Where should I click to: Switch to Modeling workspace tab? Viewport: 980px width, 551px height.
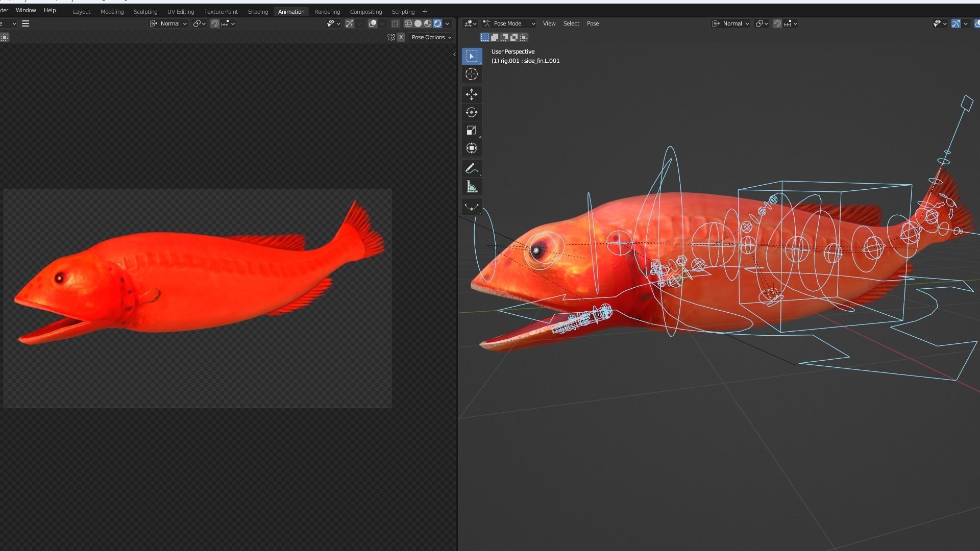click(x=112, y=12)
